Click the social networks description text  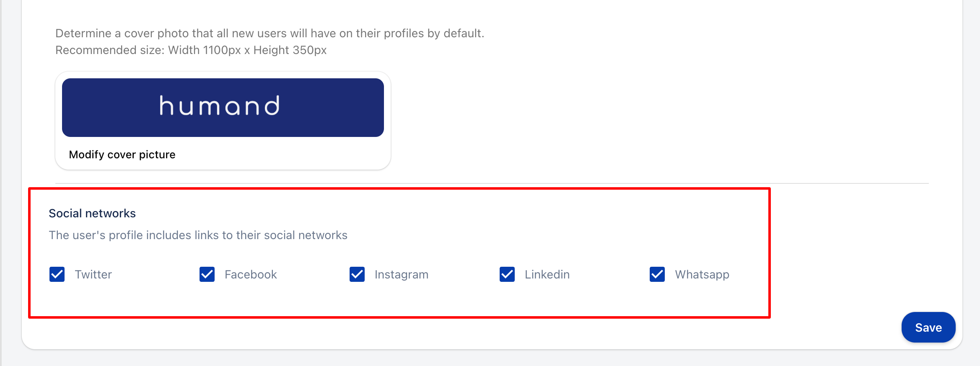198,235
